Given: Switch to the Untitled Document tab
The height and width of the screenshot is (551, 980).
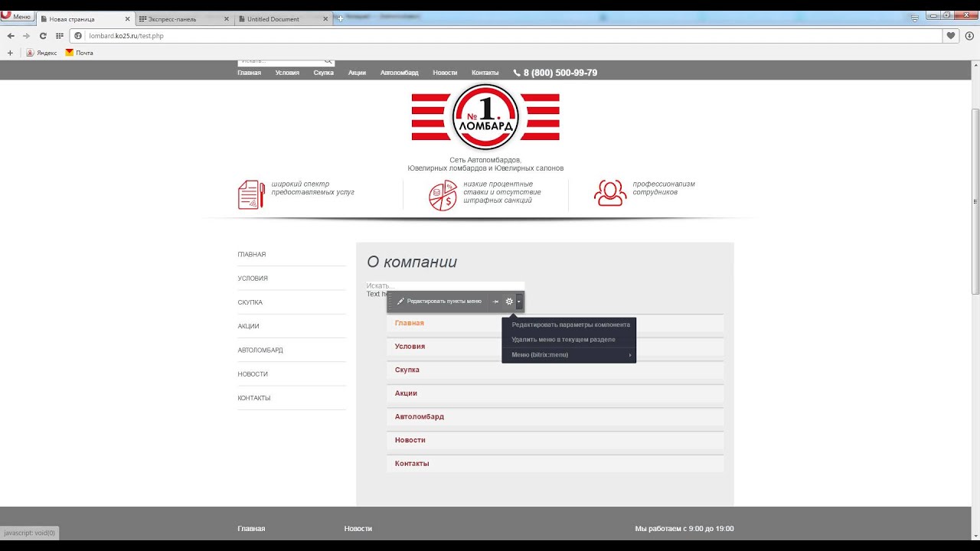Looking at the screenshot, I should [283, 19].
